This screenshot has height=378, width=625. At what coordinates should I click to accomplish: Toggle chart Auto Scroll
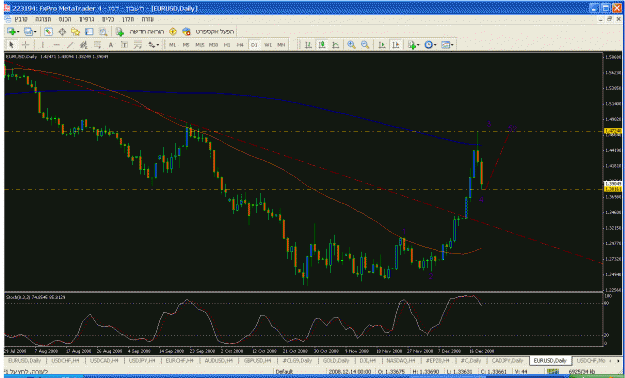pyautogui.click(x=381, y=45)
